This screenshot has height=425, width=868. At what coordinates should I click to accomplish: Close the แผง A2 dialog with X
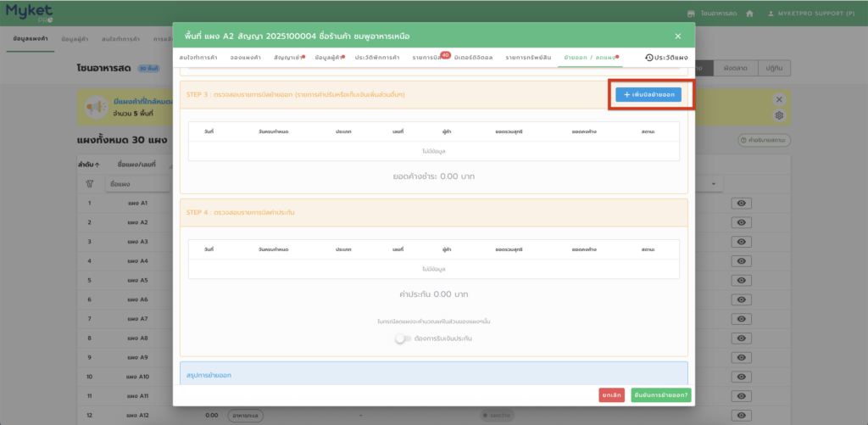(x=677, y=36)
